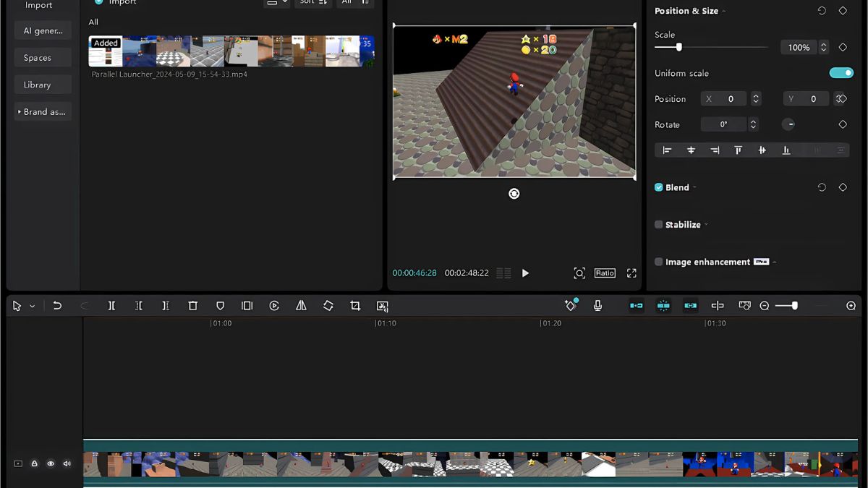The height and width of the screenshot is (488, 868).
Task: Rotate the clip using the rotate icon
Action: [x=328, y=306]
